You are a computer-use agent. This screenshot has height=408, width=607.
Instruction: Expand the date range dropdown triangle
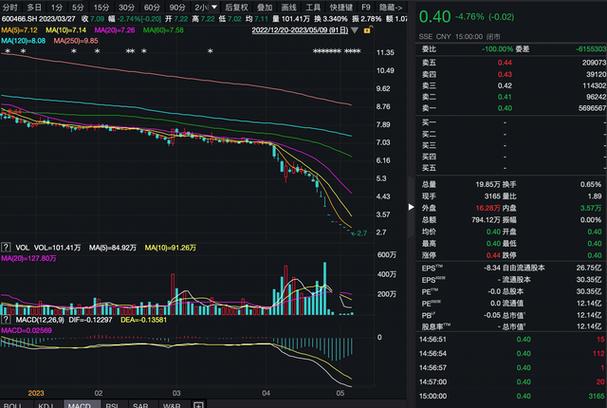pos(355,30)
